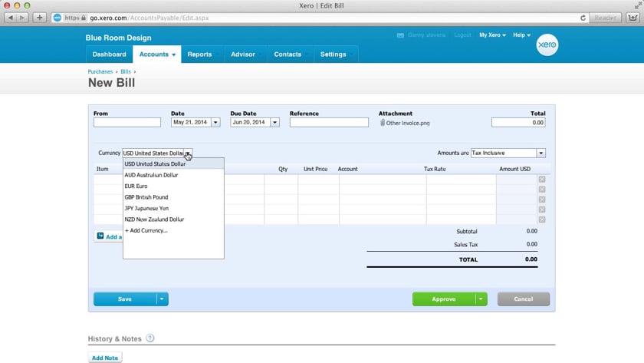Image resolution: width=644 pixels, height=363 pixels.
Task: Delete the first line item row
Action: (542, 180)
